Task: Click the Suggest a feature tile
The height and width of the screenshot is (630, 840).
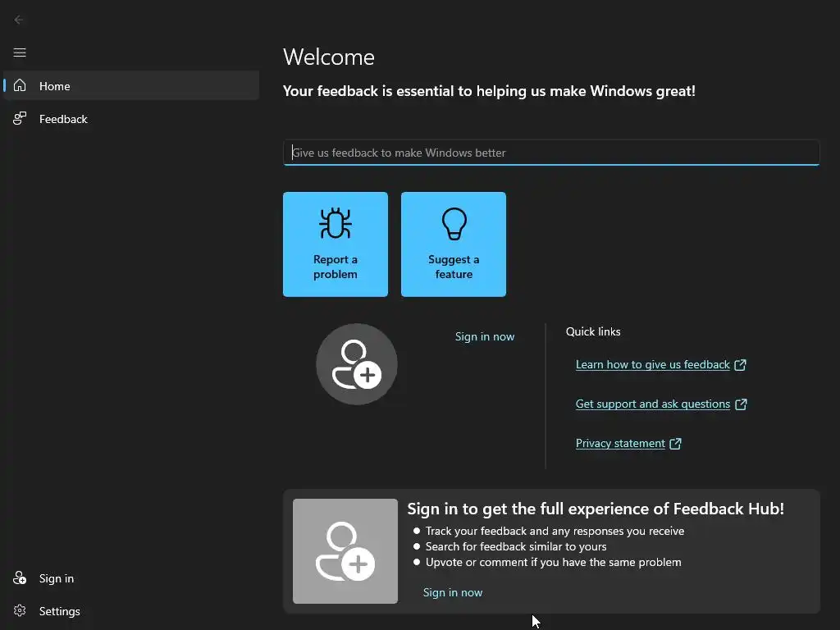Action: click(454, 244)
